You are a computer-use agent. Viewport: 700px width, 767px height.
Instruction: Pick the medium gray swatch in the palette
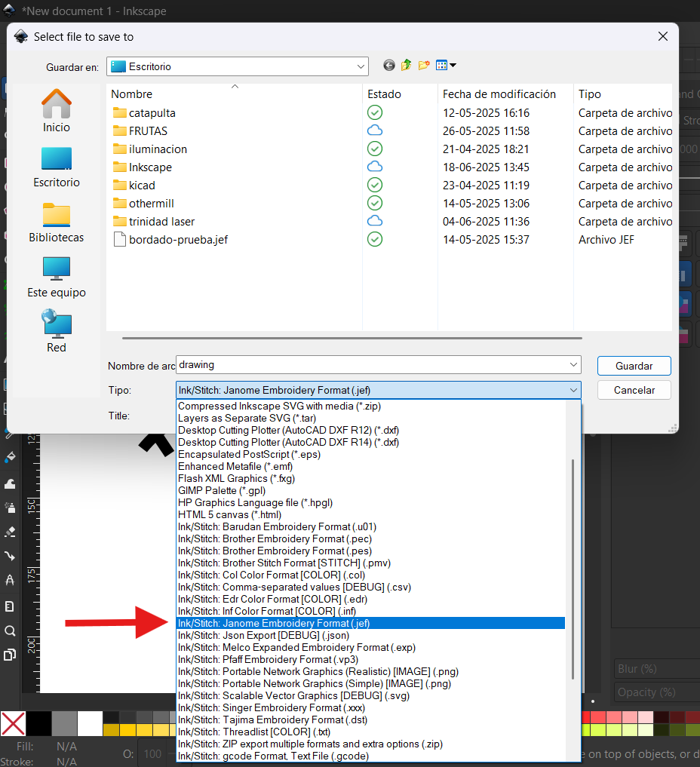pos(65,723)
